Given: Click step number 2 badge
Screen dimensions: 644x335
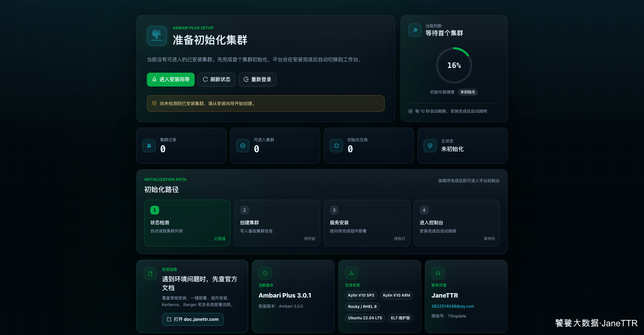Looking at the screenshot, I should point(244,210).
